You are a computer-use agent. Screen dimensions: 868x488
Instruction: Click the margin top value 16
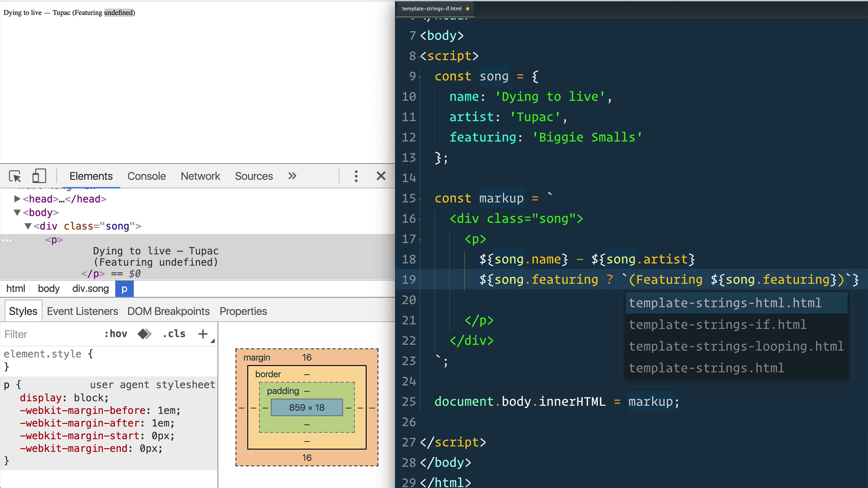click(307, 357)
